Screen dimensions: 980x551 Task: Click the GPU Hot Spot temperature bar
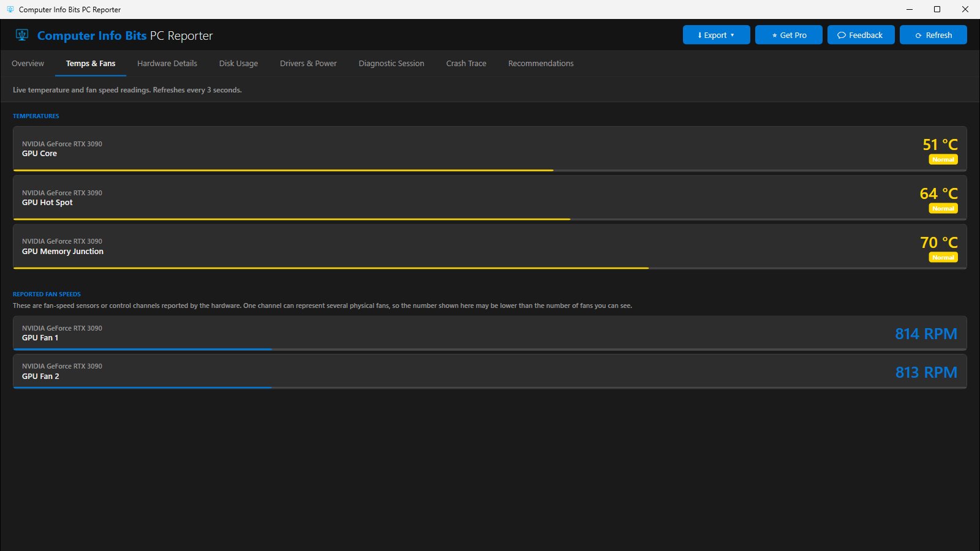(x=490, y=219)
